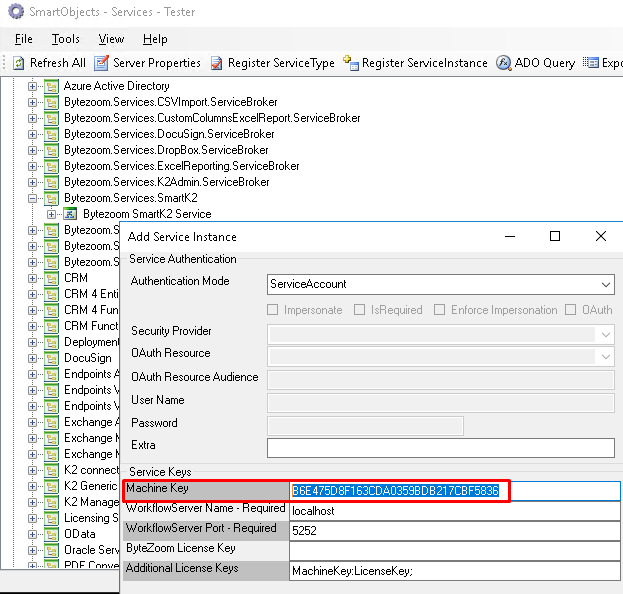Expand the OData tree node
This screenshot has width=623, height=594.
(x=32, y=534)
